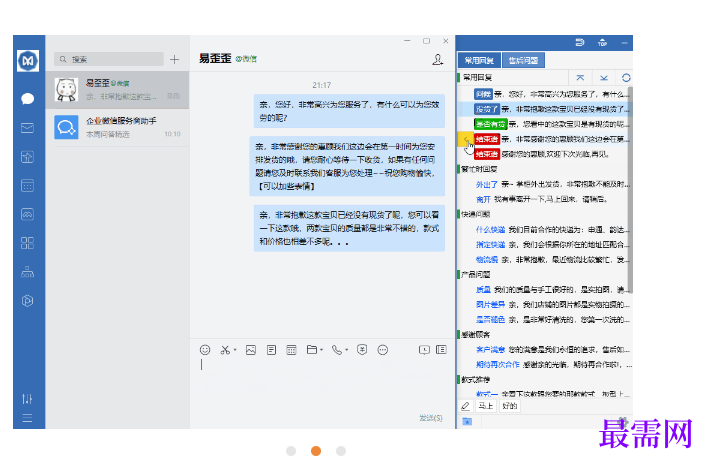The height and width of the screenshot is (465, 711).
Task: Click the blue folder icon at panel bottom
Action: [467, 421]
